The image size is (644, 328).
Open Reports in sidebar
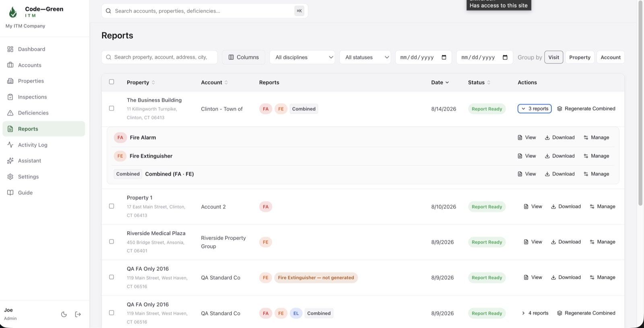(x=44, y=129)
